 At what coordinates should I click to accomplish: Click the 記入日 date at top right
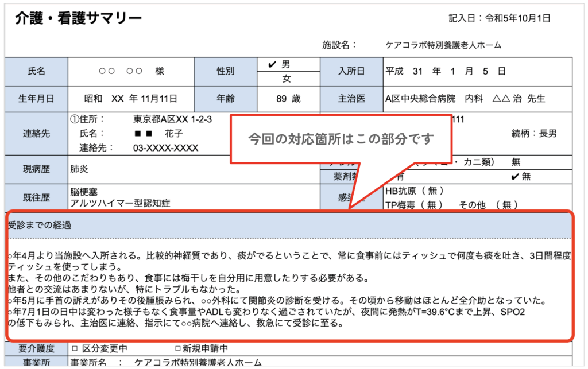(x=500, y=18)
